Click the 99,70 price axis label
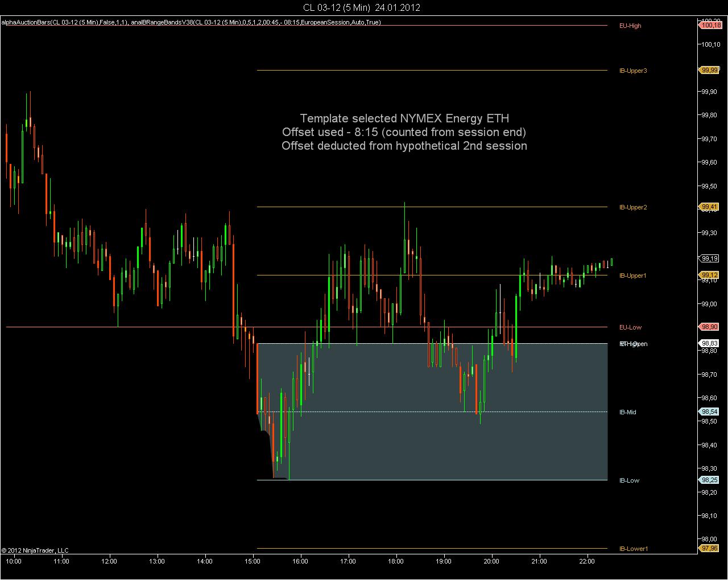 click(709, 139)
